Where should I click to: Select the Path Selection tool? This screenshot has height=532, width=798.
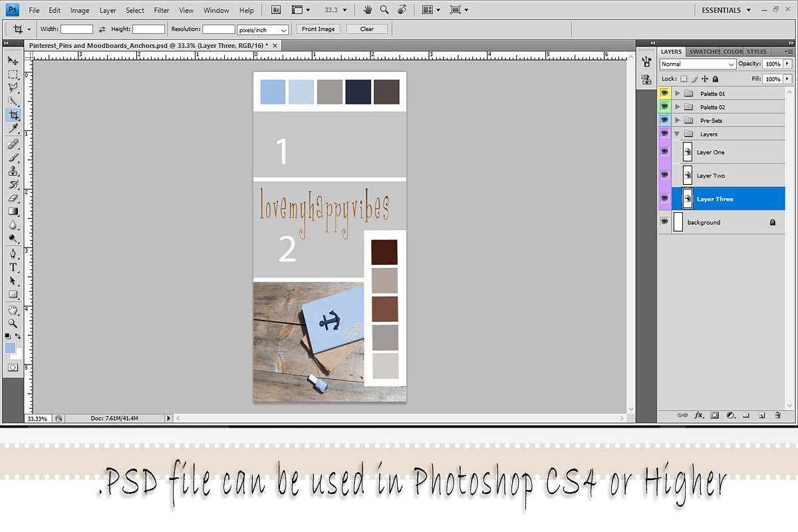click(13, 281)
